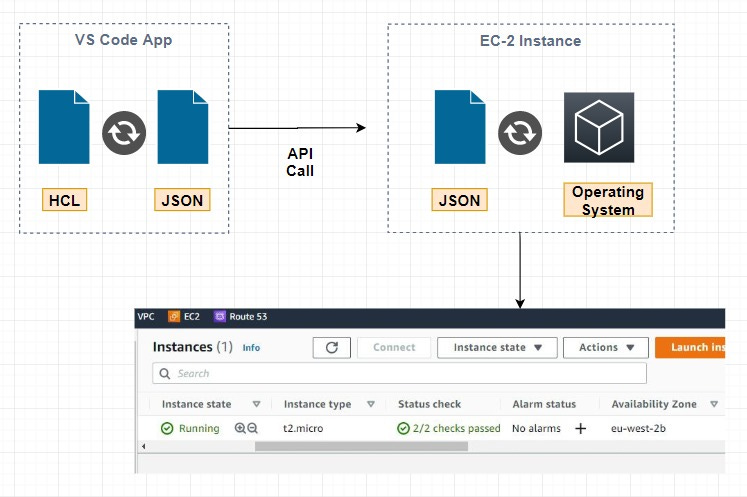Click the HCL label

point(64,200)
